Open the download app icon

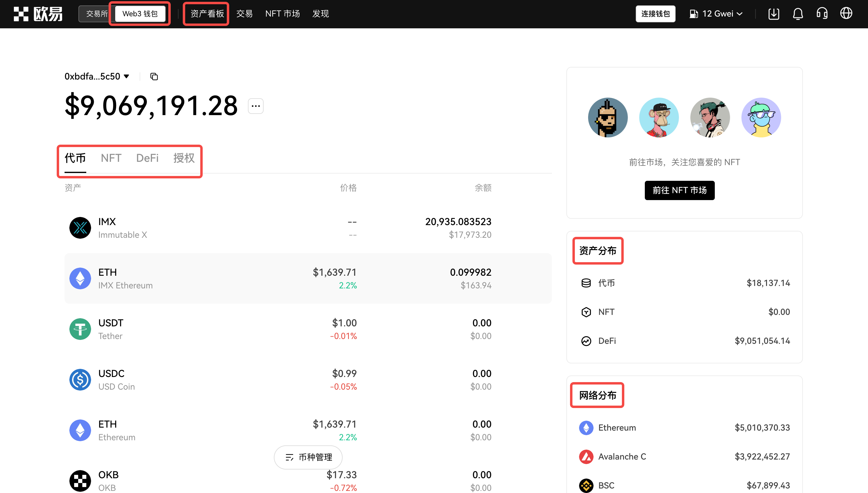pos(774,14)
